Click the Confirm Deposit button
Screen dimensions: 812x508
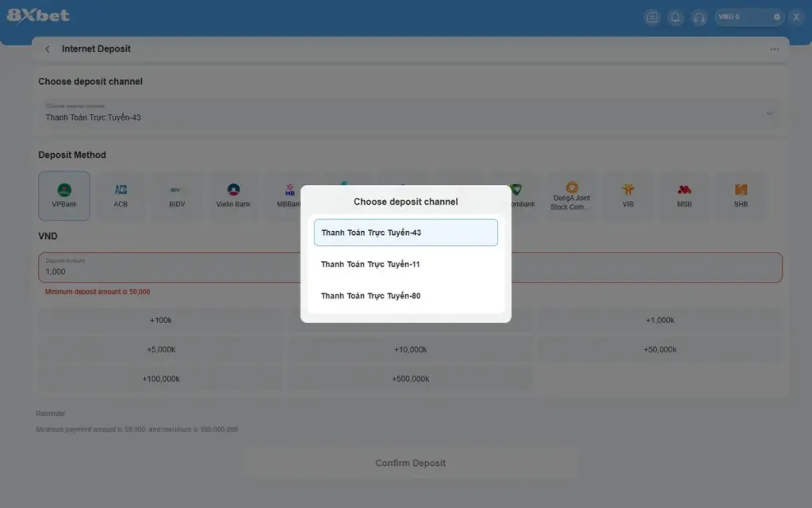click(x=410, y=463)
